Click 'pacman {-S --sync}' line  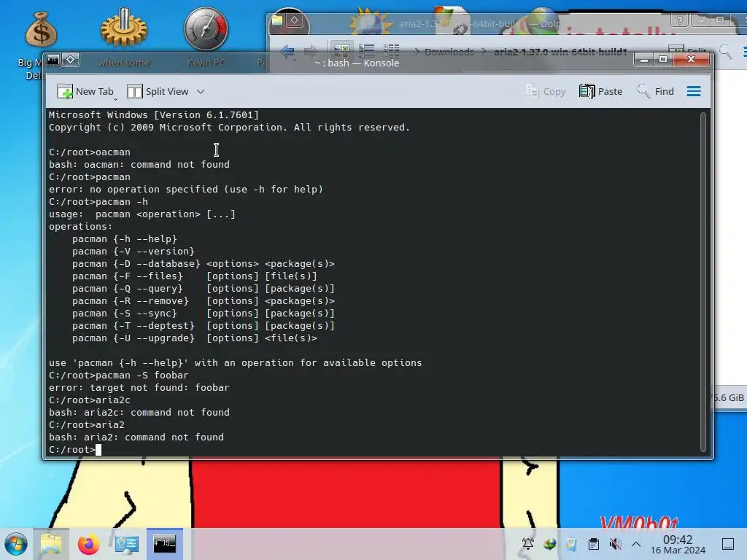(x=204, y=314)
